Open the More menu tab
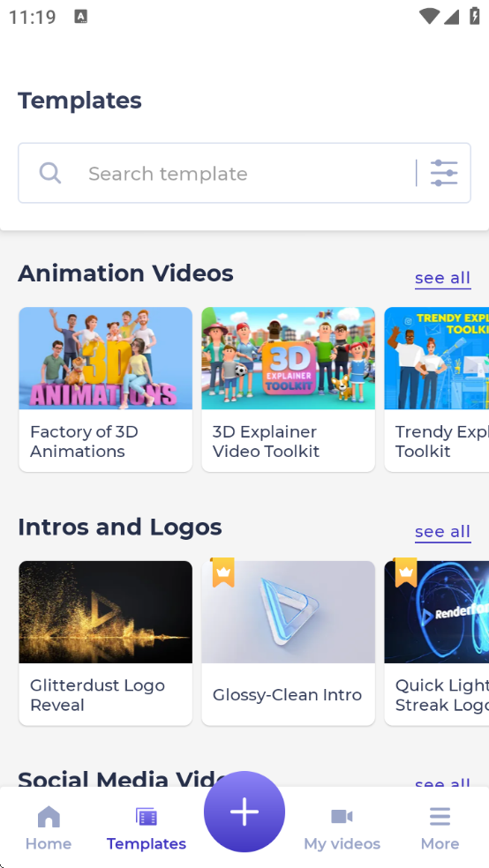This screenshot has height=868, width=489. click(440, 828)
